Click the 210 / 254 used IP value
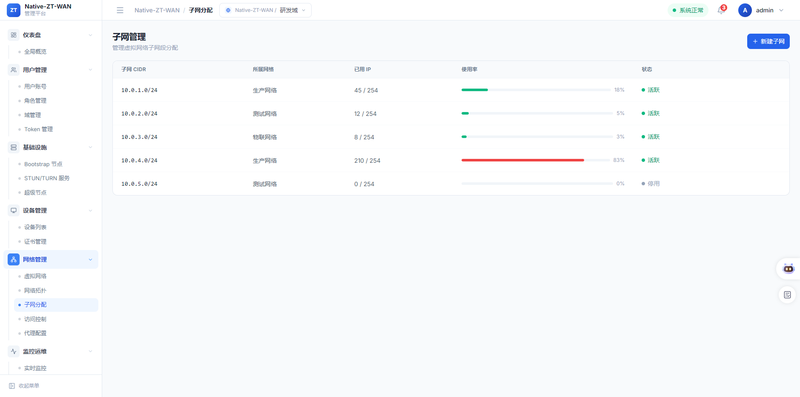This screenshot has width=800, height=397. tap(367, 161)
